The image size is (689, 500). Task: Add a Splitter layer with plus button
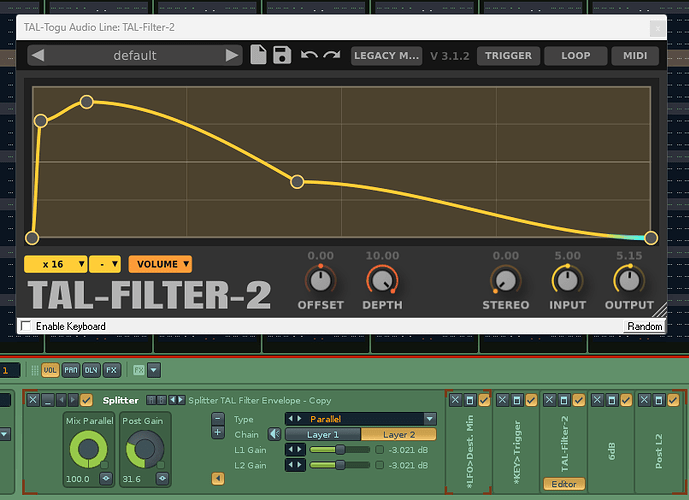pos(218,433)
